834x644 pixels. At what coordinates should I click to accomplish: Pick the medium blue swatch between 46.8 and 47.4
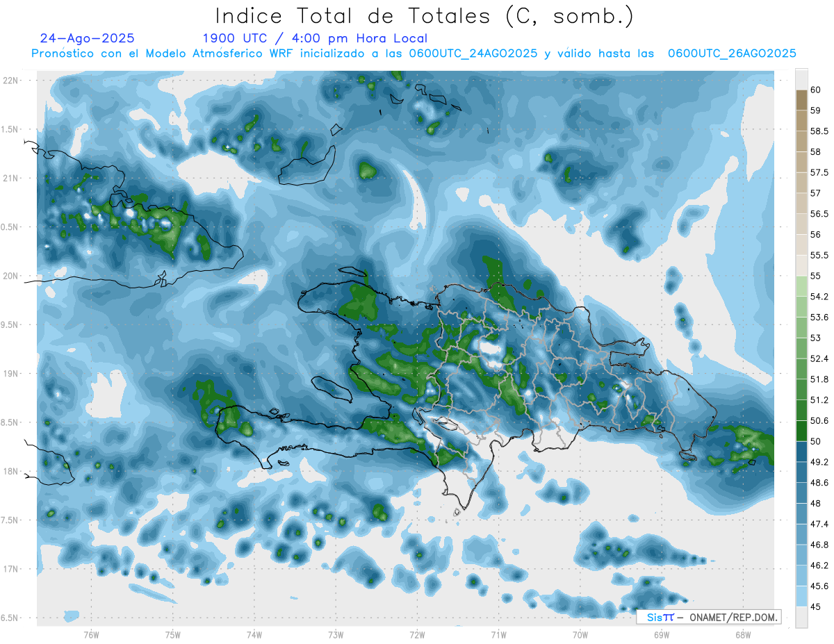pos(801,534)
